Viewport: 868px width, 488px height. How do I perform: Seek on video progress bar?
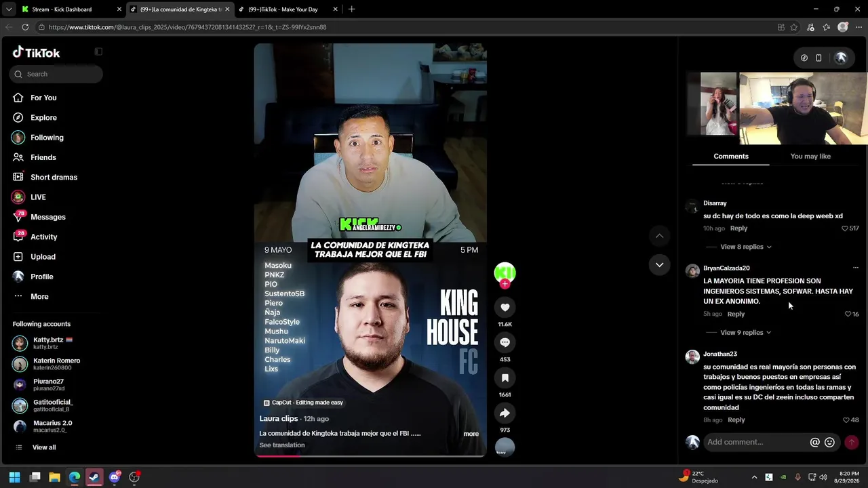pyautogui.click(x=370, y=455)
